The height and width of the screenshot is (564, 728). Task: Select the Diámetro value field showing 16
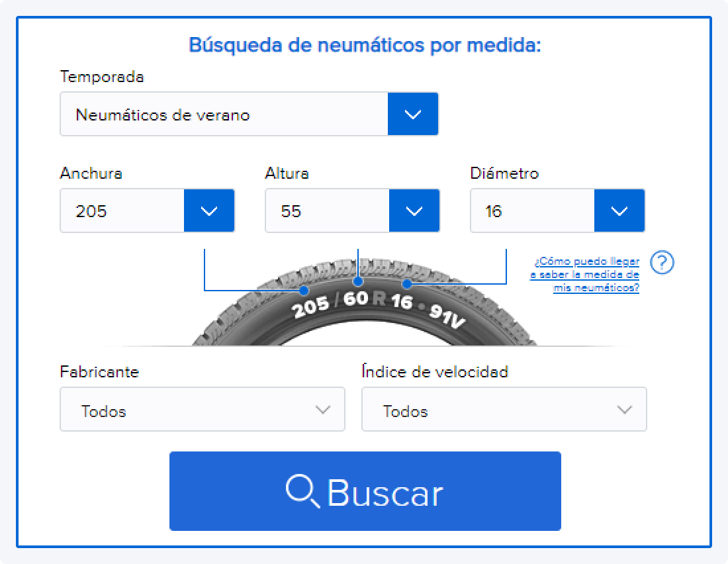[x=532, y=211]
